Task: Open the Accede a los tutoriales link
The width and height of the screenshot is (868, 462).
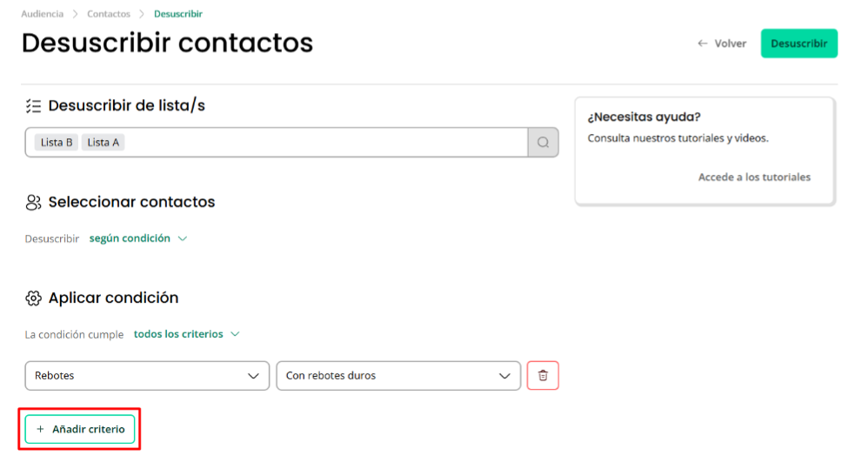Action: click(x=754, y=177)
